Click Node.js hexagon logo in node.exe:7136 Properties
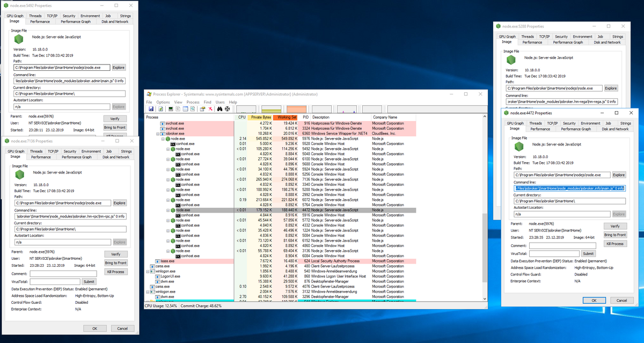 [19, 174]
